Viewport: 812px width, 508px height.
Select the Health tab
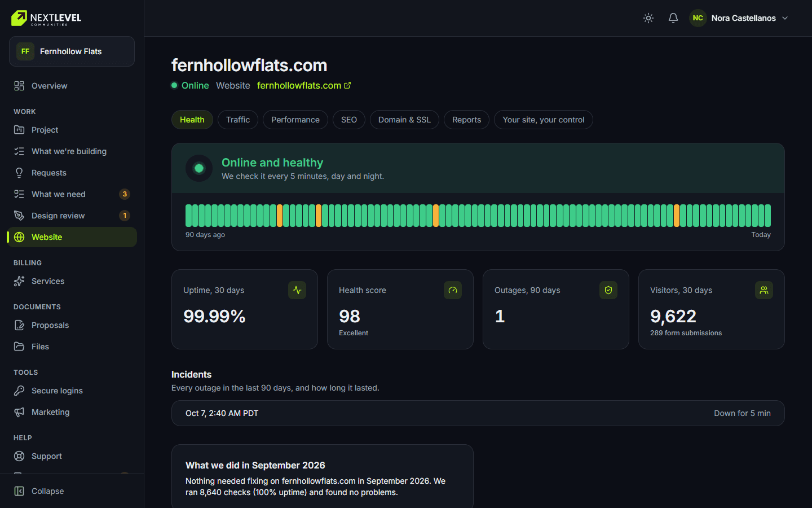192,120
